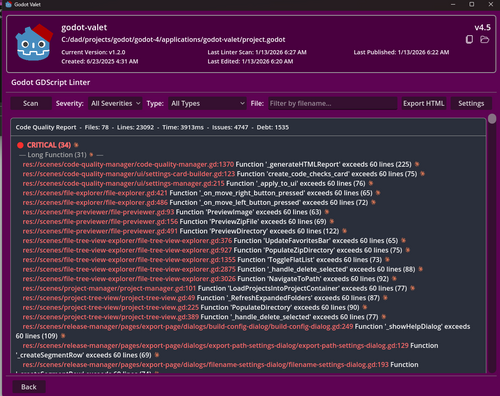Screen dimensions: 500x396
Task: Click orange icon after LoadProjectsIntoProjectContainer issue
Action: point(412,288)
